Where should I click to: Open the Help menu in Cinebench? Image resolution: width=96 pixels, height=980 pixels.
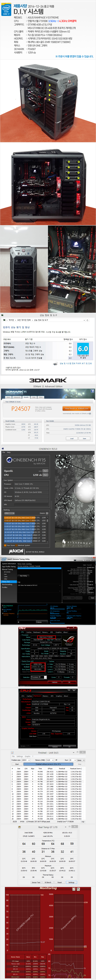click(x=9, y=452)
